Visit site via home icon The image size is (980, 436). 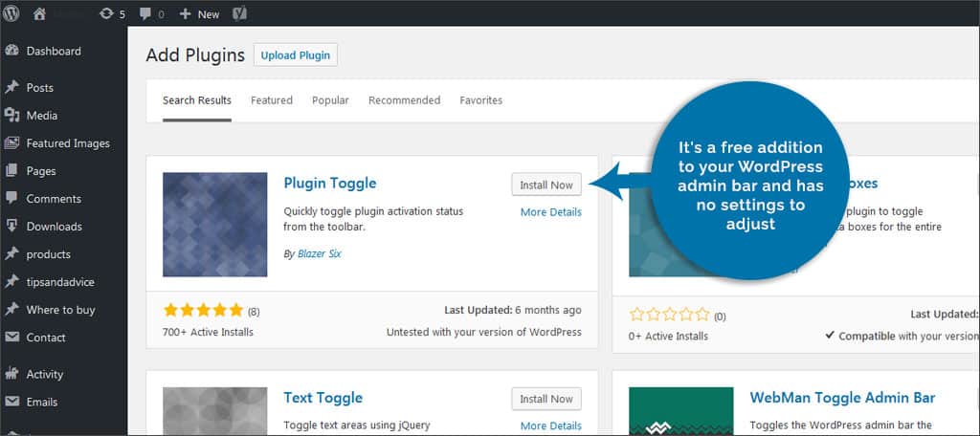coord(39,13)
